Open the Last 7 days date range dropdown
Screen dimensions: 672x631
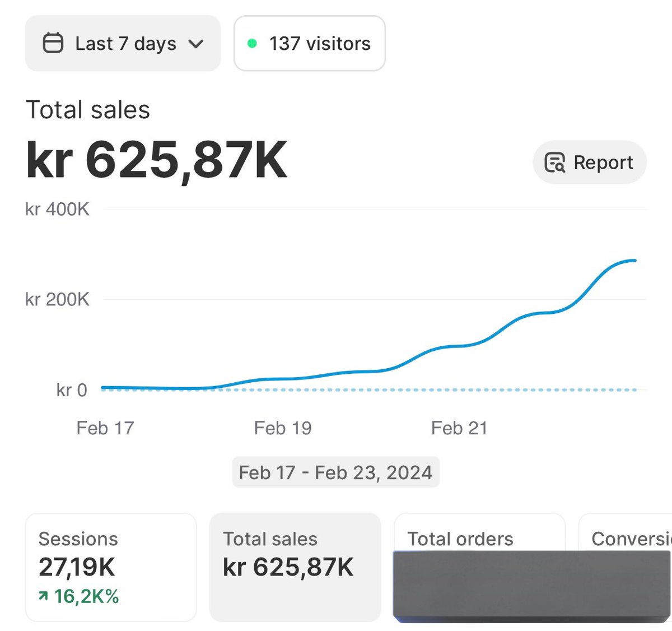click(x=123, y=43)
